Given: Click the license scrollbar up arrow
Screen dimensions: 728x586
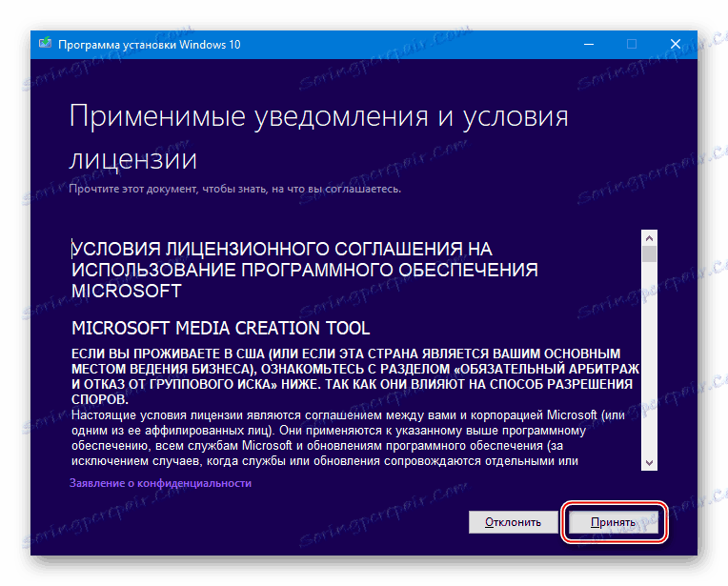Looking at the screenshot, I should [x=649, y=238].
